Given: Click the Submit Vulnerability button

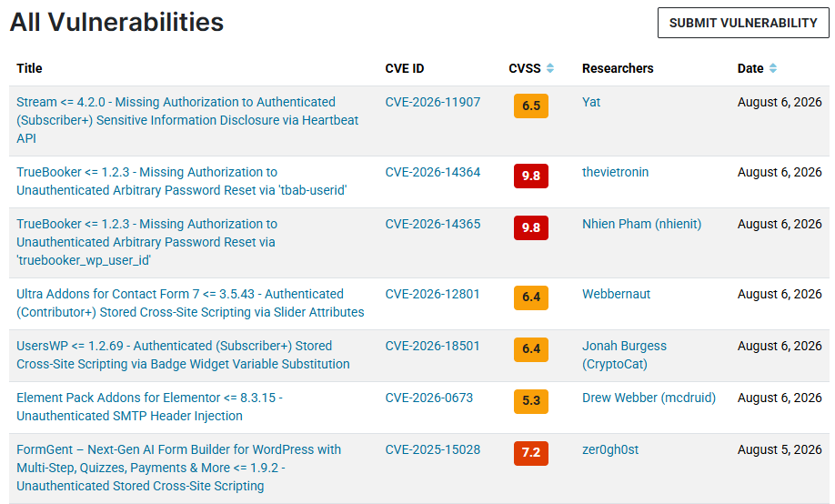Looking at the screenshot, I should coord(743,23).
